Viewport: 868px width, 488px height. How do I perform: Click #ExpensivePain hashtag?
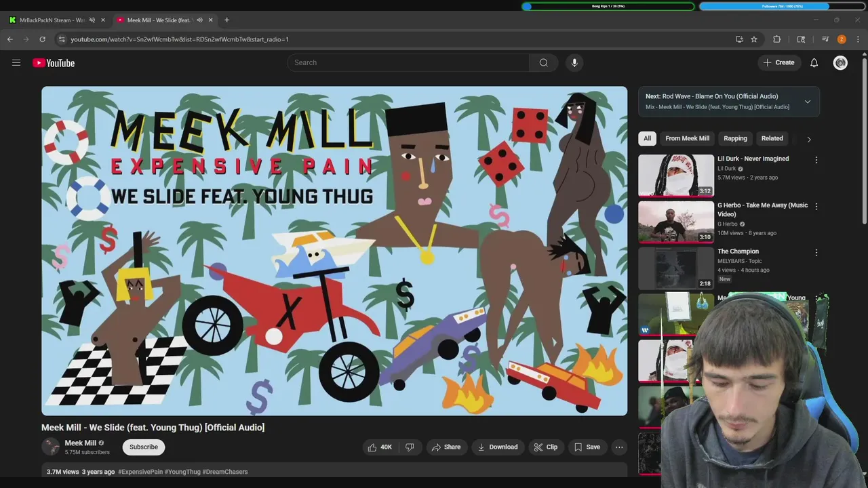pyautogui.click(x=140, y=472)
